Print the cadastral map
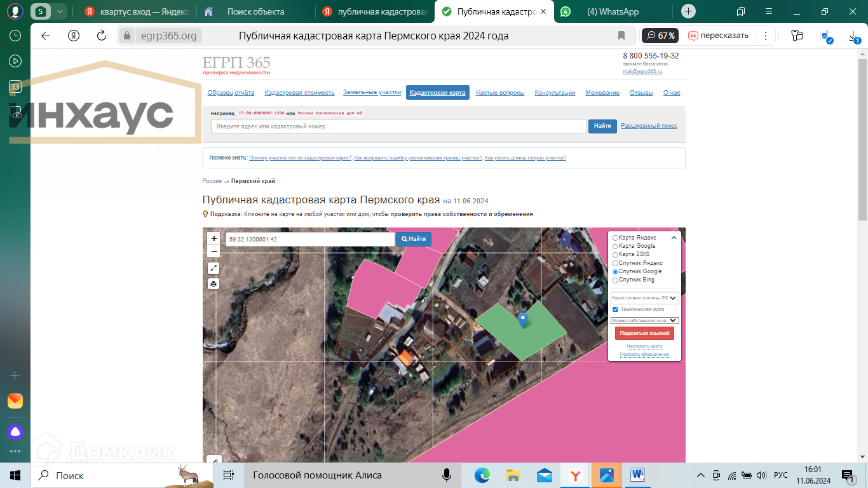The height and width of the screenshot is (488, 868). click(x=214, y=284)
